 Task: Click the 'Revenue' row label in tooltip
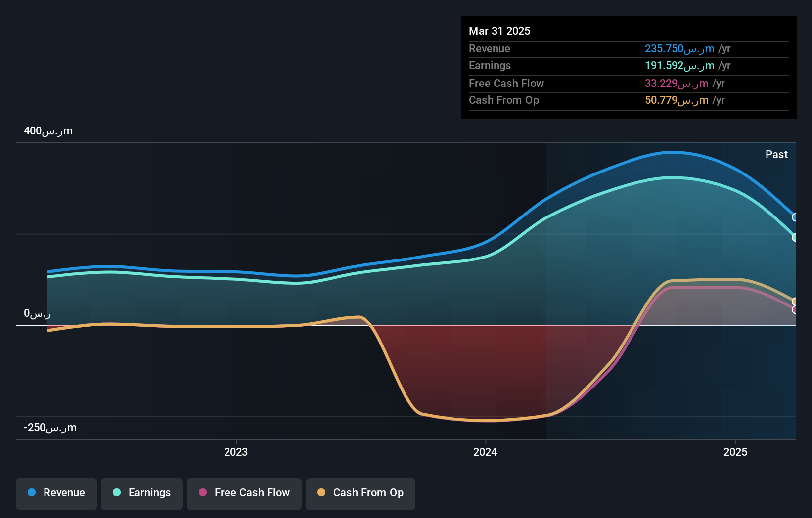click(x=489, y=49)
